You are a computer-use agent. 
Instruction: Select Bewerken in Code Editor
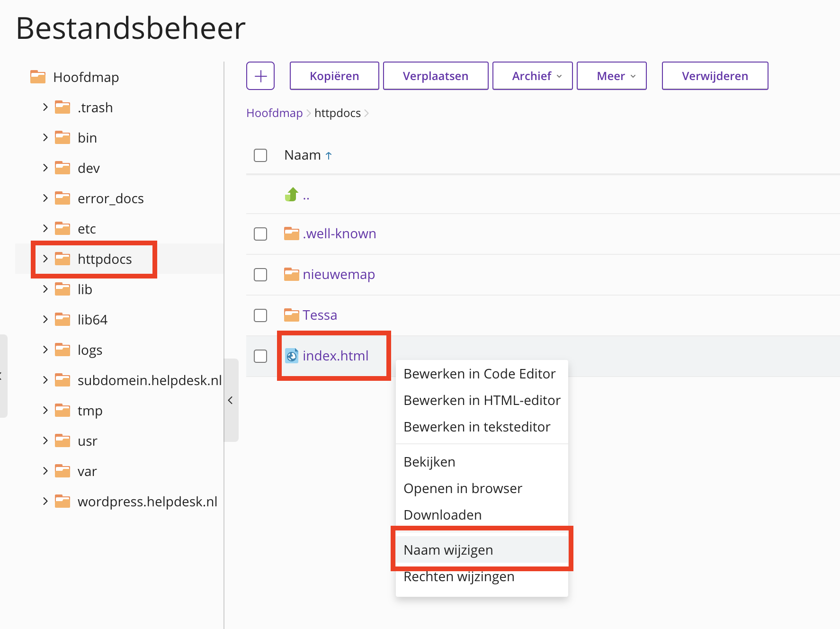point(479,374)
